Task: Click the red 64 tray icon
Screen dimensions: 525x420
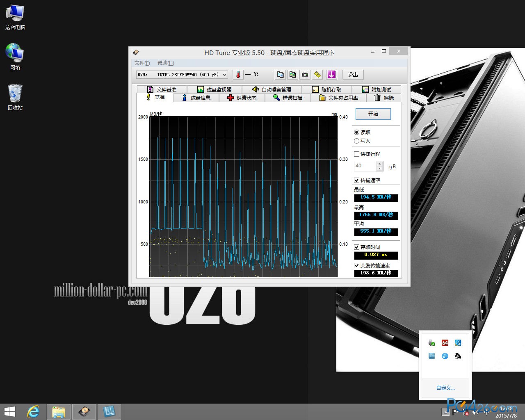Action: click(x=445, y=343)
